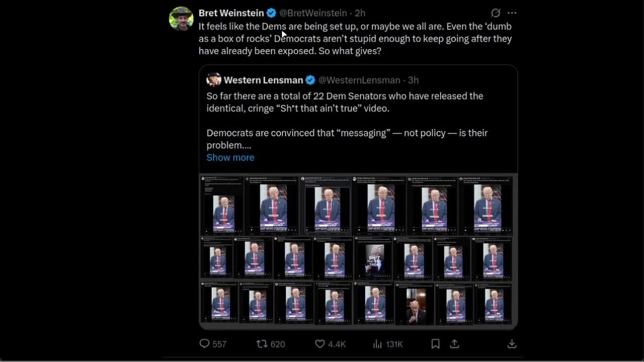Like the post with heart icon

pyautogui.click(x=320, y=344)
